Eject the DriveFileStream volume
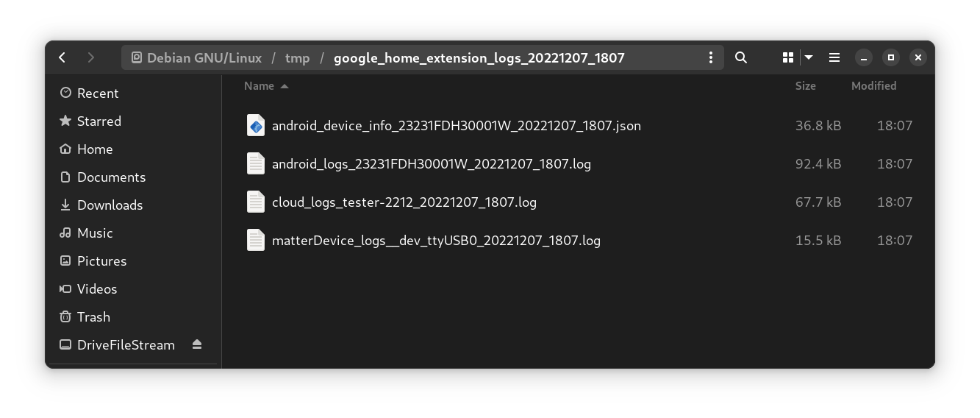Viewport: 980px width, 418px height. 197,344
